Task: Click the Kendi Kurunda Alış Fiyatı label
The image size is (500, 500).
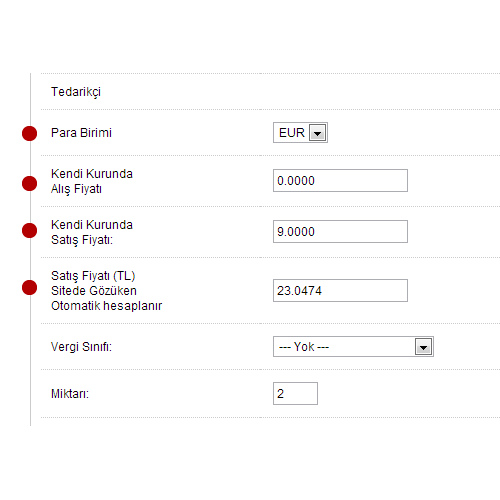Action: coord(92,181)
